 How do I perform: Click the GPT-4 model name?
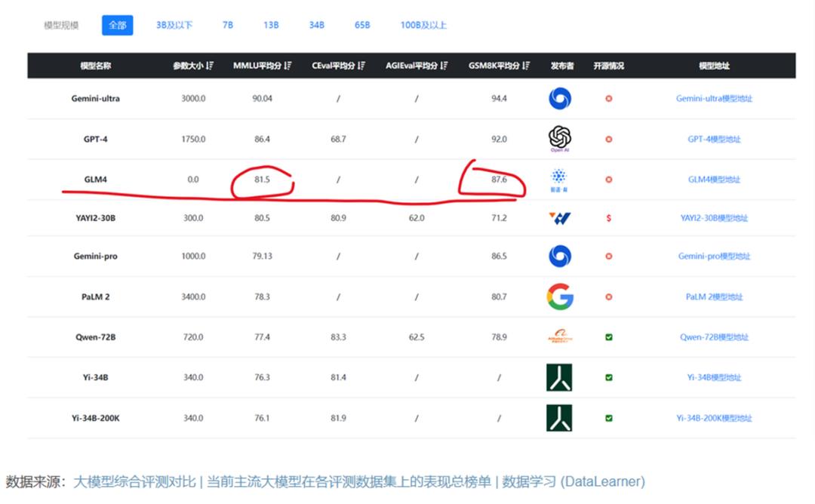click(96, 139)
